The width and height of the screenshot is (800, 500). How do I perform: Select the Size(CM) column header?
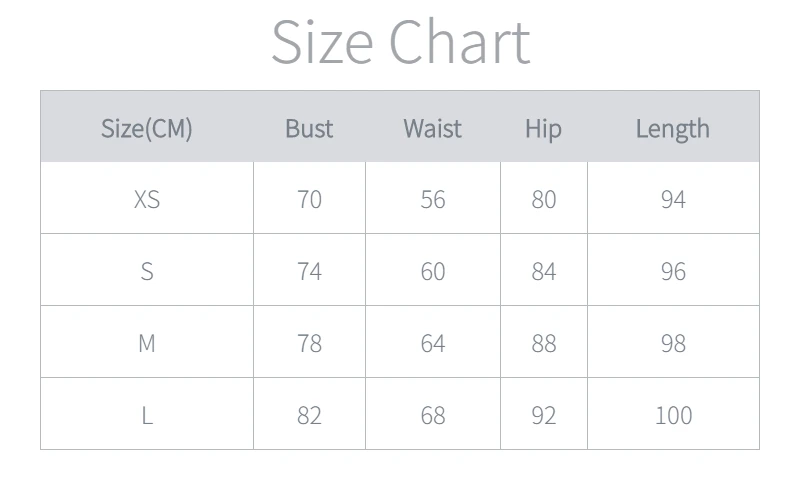point(146,128)
